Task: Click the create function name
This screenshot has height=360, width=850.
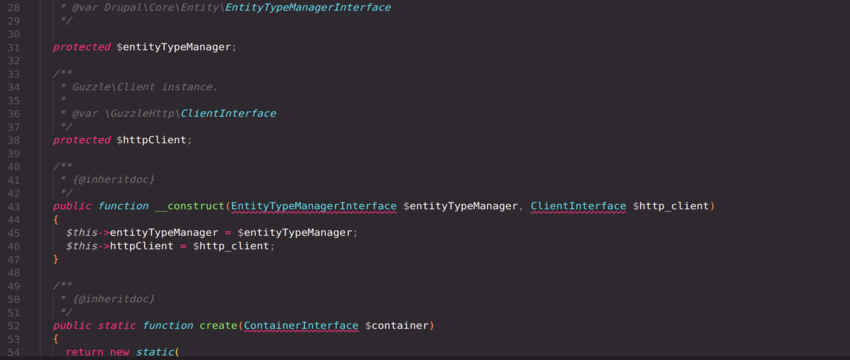Action: 218,326
